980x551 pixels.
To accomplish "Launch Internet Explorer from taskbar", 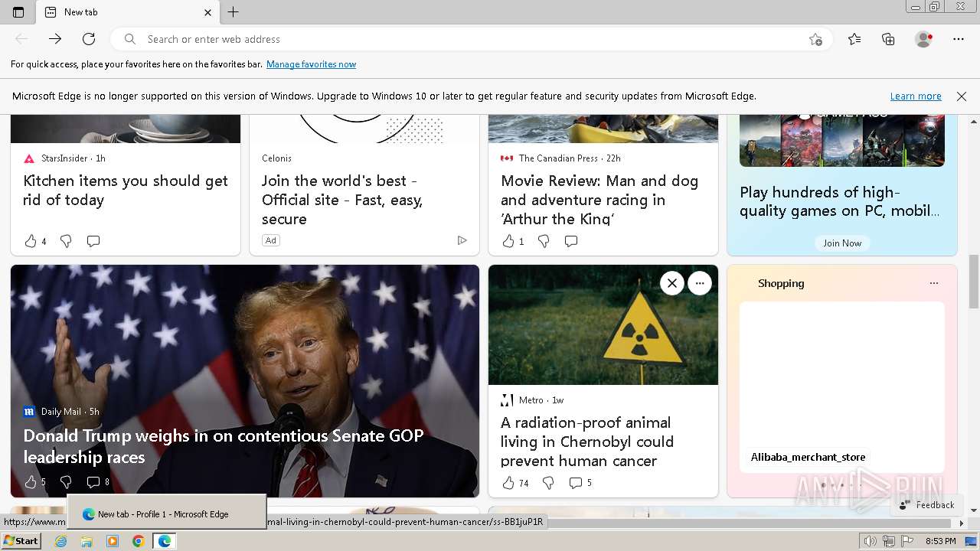I will point(61,541).
